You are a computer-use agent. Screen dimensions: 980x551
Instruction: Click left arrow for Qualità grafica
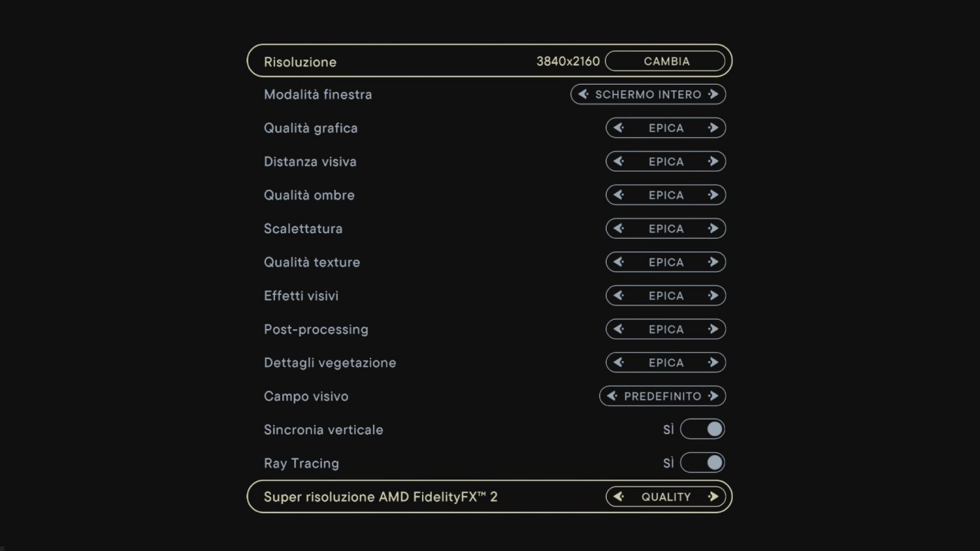tap(618, 127)
